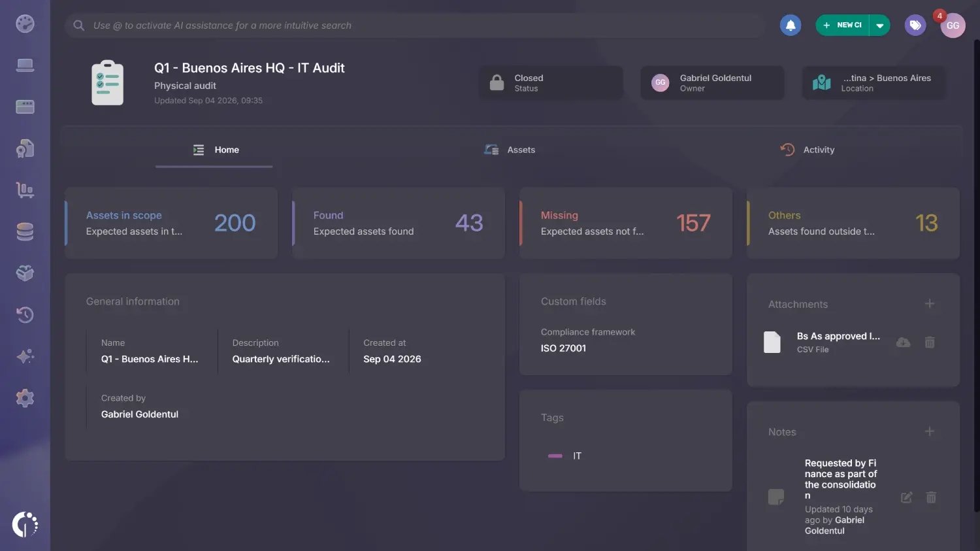This screenshot has height=551, width=980.
Task: Open the AI sparkle icon in sidebar
Action: pos(25,356)
